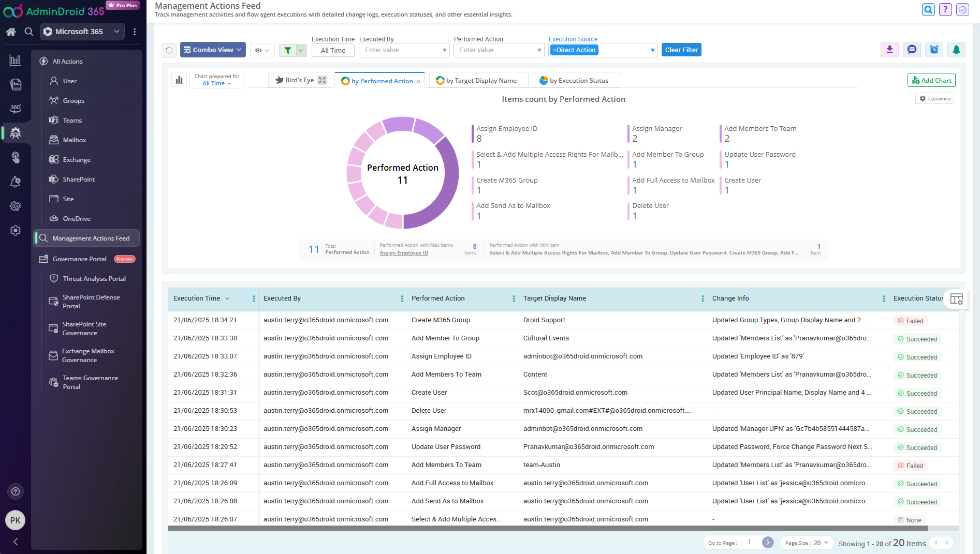Open the column chooser table icon
Image resolution: width=980 pixels, height=554 pixels.
click(956, 299)
